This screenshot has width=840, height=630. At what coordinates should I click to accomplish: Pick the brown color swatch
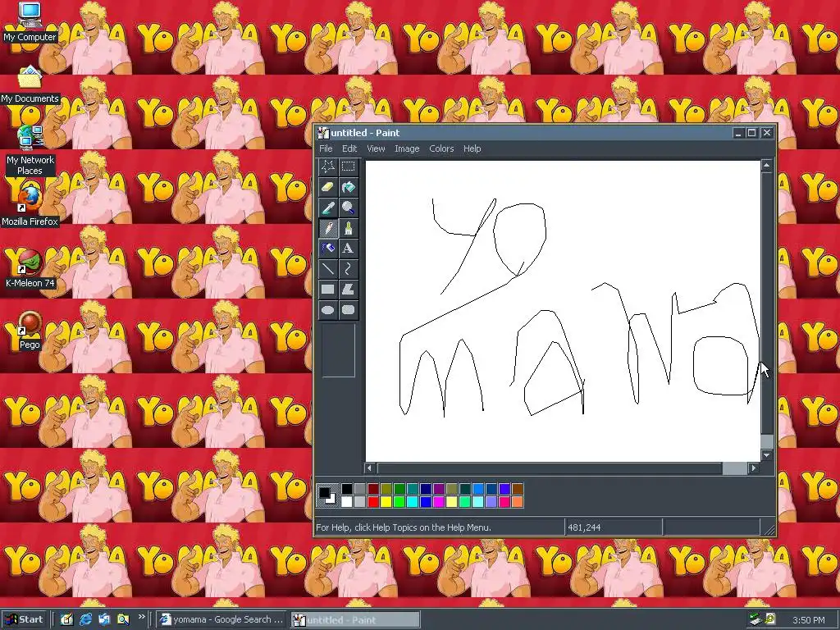[x=517, y=489]
